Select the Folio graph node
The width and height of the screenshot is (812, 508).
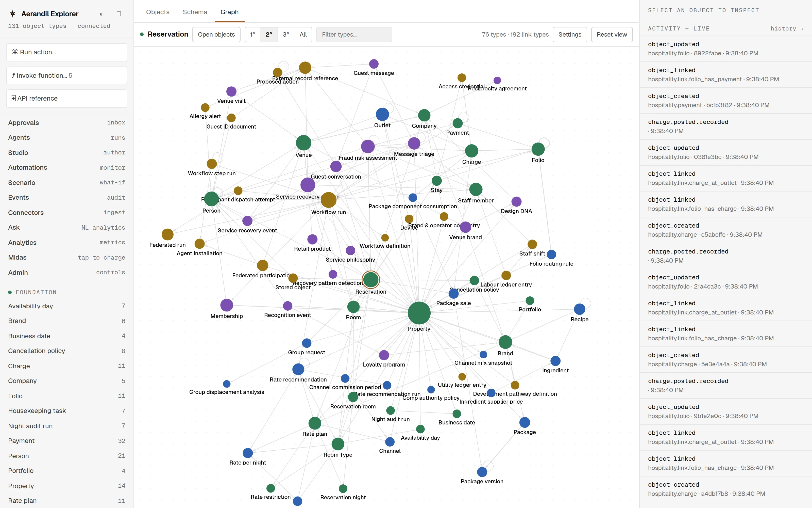pyautogui.click(x=538, y=149)
